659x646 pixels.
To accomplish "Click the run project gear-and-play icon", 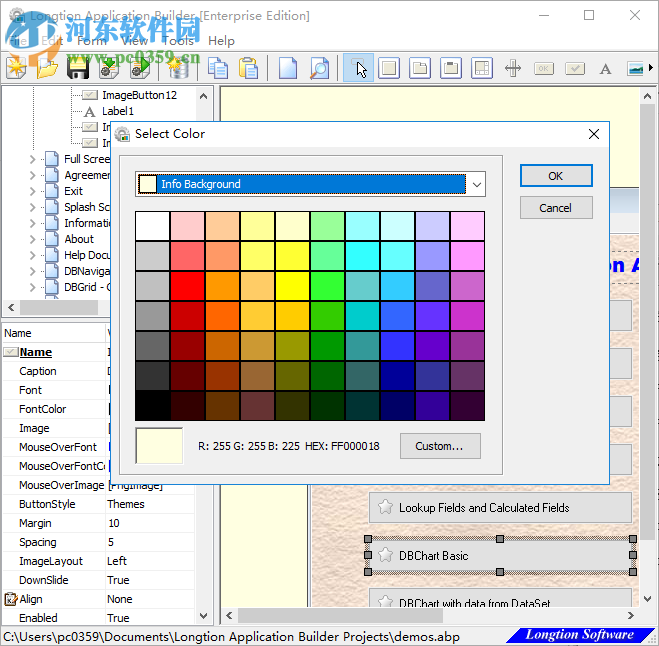I will pos(140,68).
